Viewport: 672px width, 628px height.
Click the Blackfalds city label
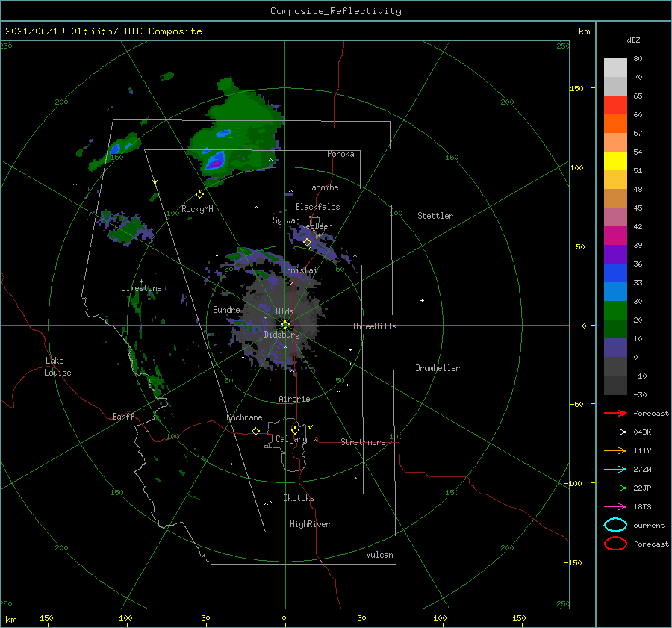point(317,207)
